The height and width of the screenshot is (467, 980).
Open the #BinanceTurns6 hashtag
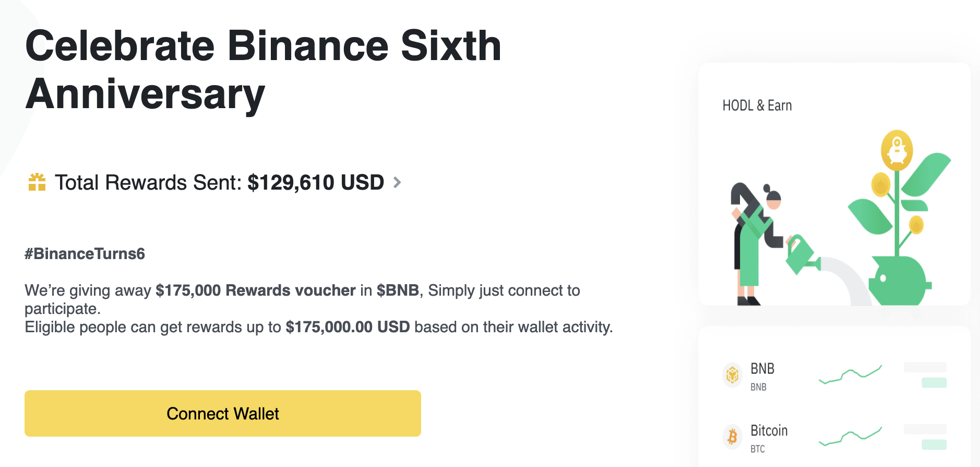(x=85, y=254)
